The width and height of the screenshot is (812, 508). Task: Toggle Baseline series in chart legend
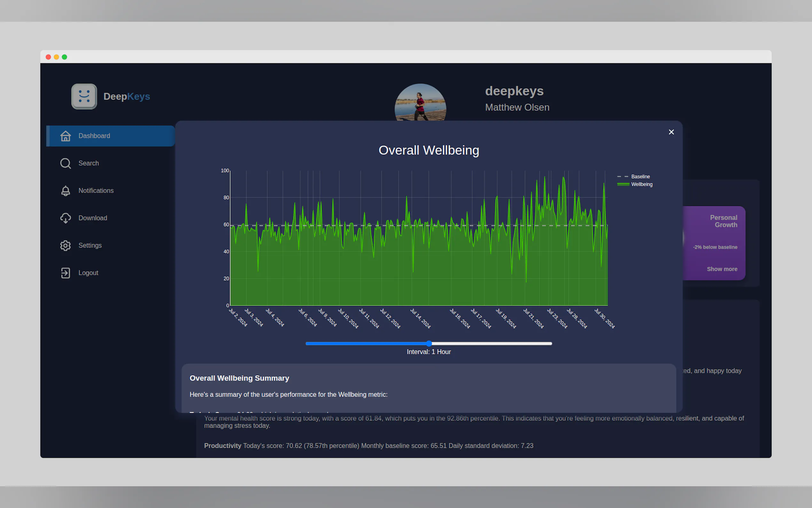click(x=640, y=177)
